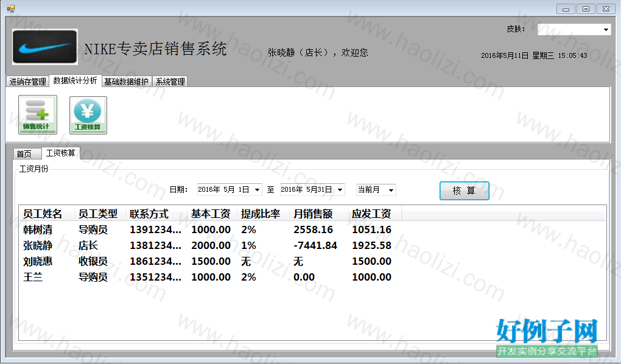The image size is (621, 364).
Task: Click the 应发工资 column header
Action: [x=374, y=214]
